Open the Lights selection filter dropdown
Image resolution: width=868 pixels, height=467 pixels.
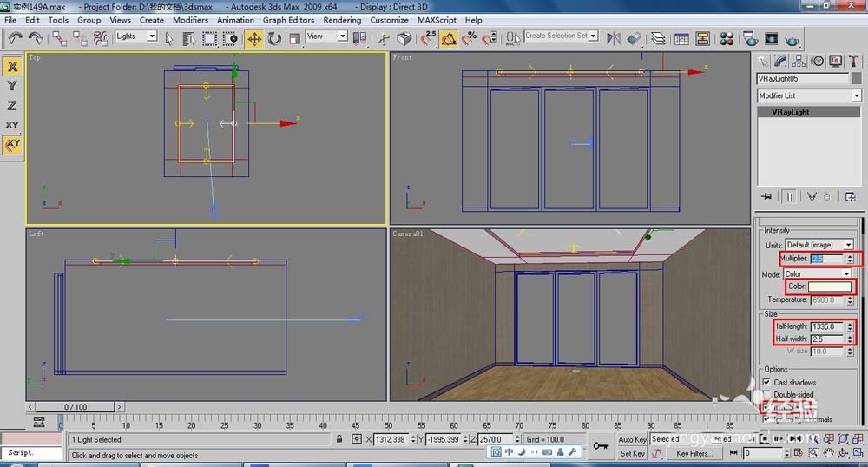[136, 36]
